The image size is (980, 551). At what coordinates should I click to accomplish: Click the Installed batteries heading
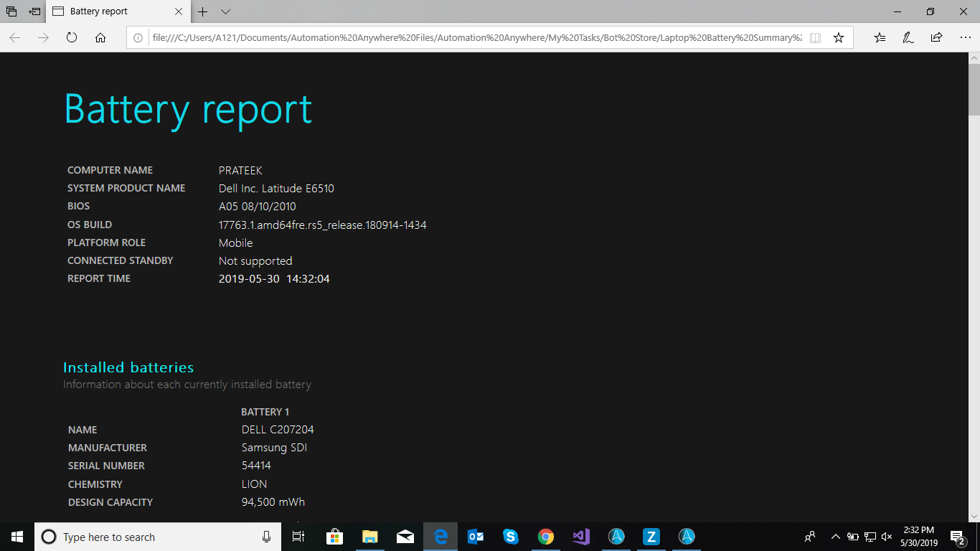[128, 367]
